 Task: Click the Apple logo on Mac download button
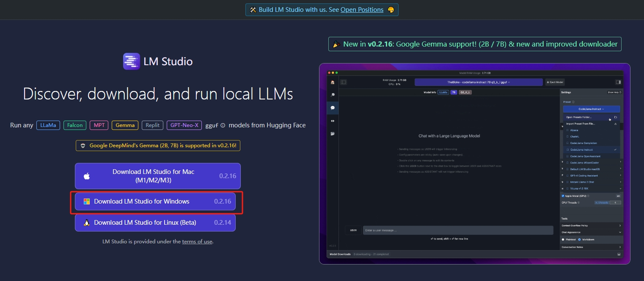pyautogui.click(x=87, y=176)
